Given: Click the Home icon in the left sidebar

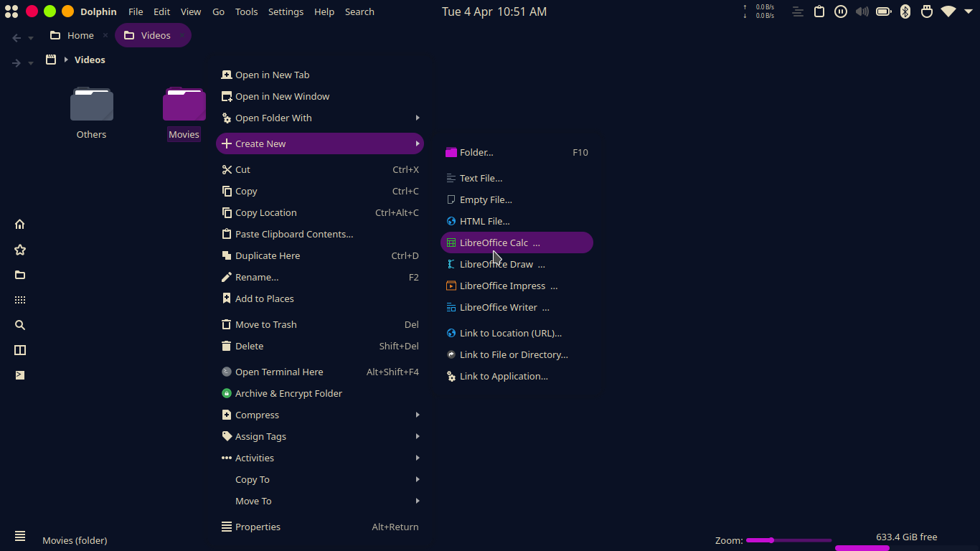Looking at the screenshot, I should (20, 225).
